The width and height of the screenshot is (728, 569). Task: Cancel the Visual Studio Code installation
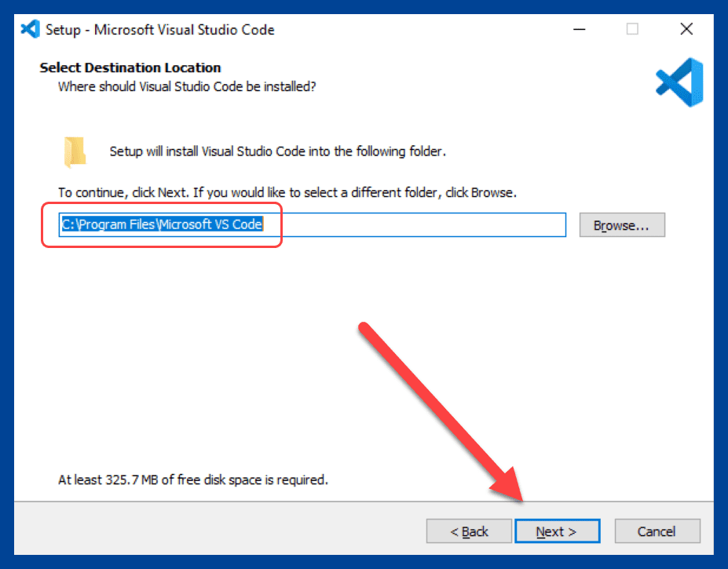tap(657, 531)
